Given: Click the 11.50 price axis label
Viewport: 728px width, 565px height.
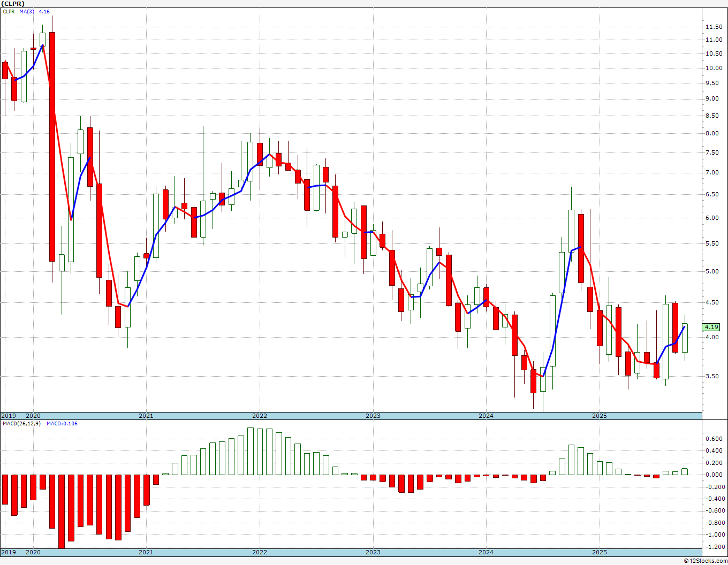Looking at the screenshot, I should pyautogui.click(x=712, y=27).
